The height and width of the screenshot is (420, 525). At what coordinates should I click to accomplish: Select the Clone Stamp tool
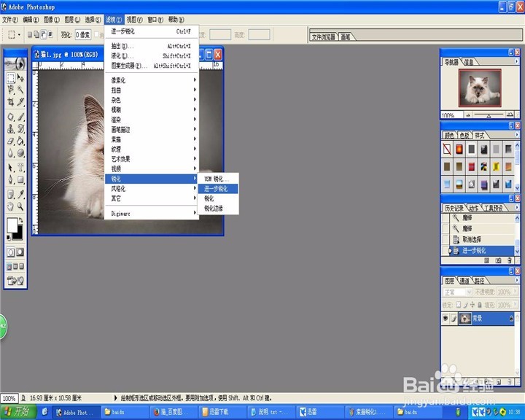pyautogui.click(x=11, y=128)
